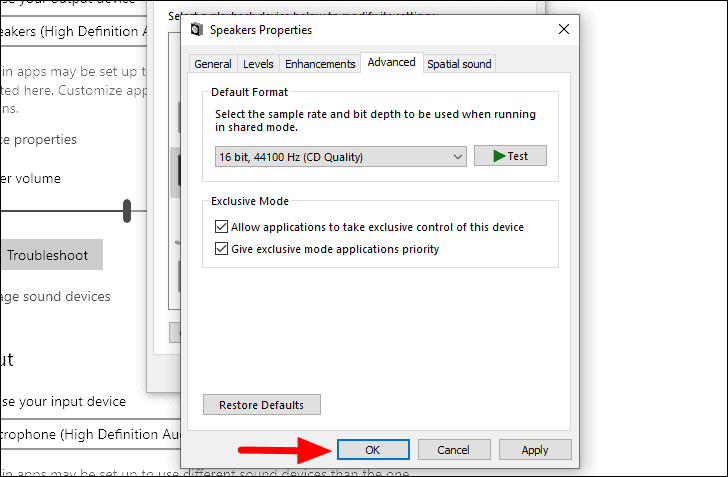Open the Spatial sound tab
The height and width of the screenshot is (477, 728).
click(459, 64)
